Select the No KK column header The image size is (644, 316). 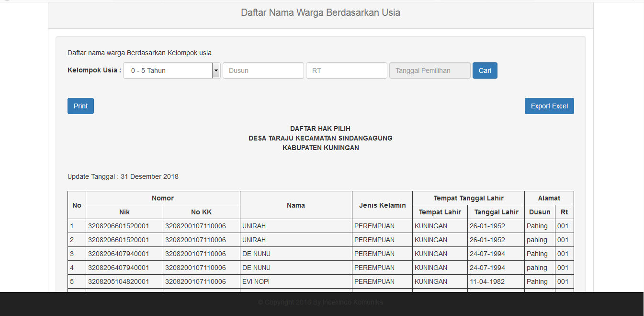click(201, 212)
